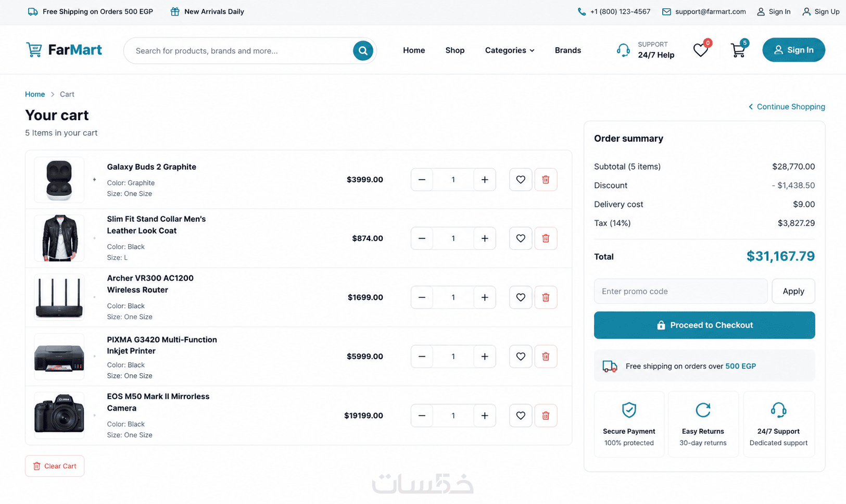Expand the Categories dropdown menu

point(510,51)
